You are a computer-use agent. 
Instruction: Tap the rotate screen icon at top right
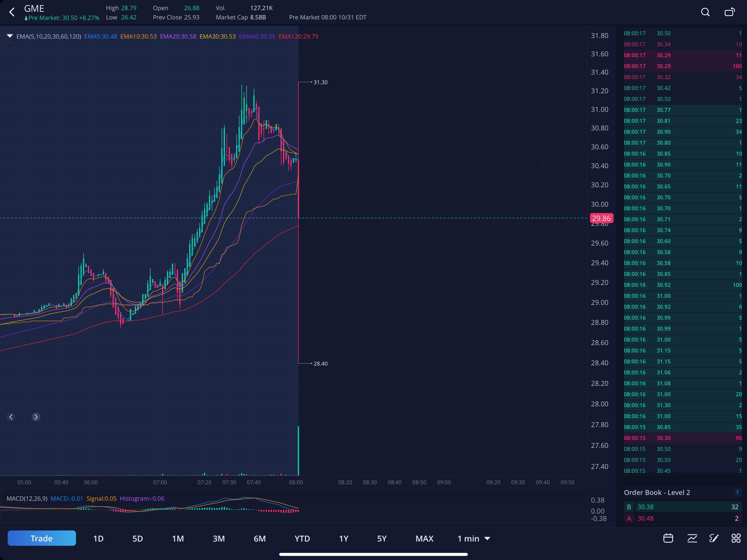coord(730,13)
